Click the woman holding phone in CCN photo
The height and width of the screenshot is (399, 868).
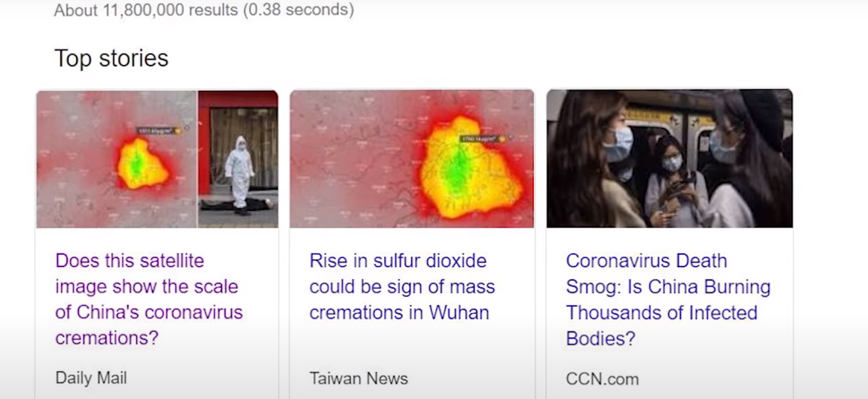671,181
